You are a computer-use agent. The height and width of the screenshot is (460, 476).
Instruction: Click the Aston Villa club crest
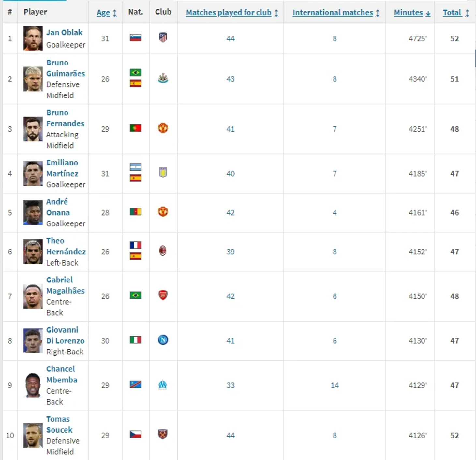pyautogui.click(x=163, y=172)
